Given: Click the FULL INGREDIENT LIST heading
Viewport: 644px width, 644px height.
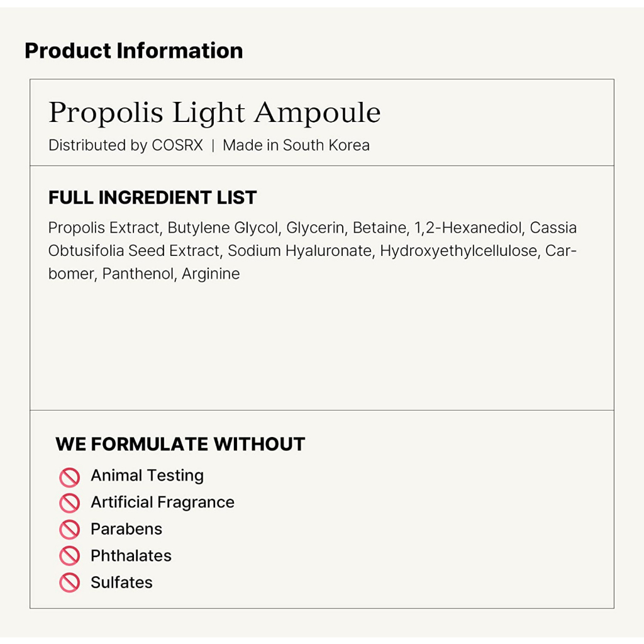Looking at the screenshot, I should click(152, 197).
